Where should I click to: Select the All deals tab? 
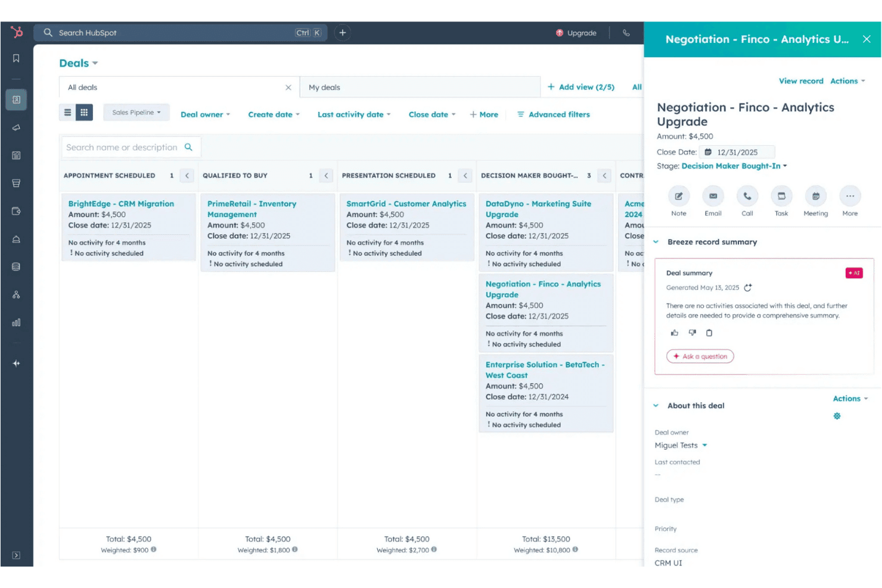[x=179, y=88]
